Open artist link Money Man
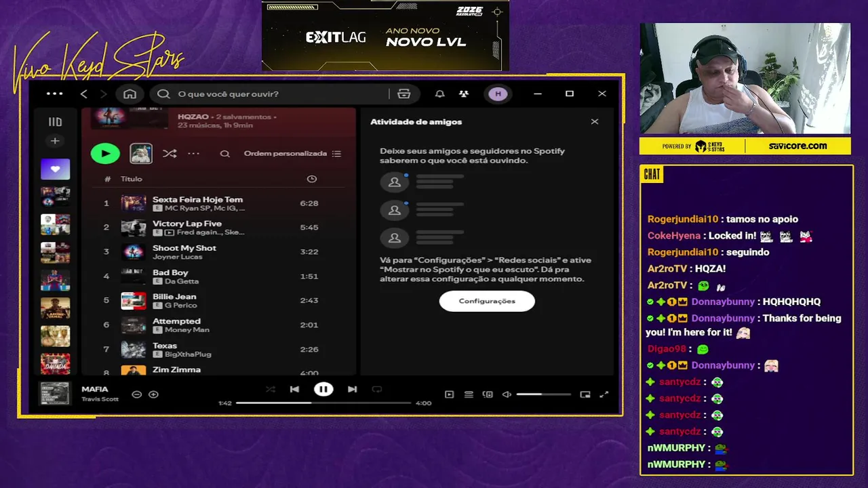 [x=187, y=330]
